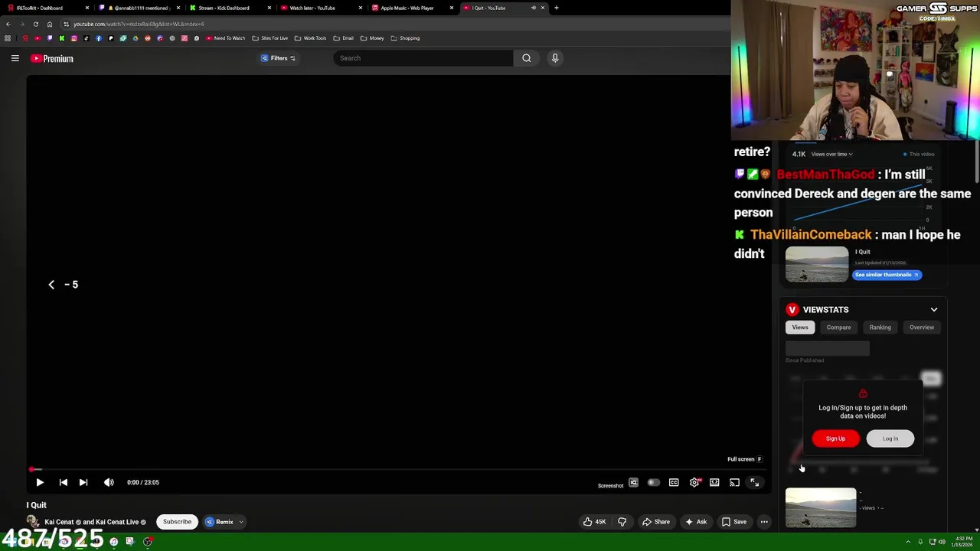The width and height of the screenshot is (980, 551).
Task: Switch to the Twitch mentioned tab
Action: pos(138,8)
